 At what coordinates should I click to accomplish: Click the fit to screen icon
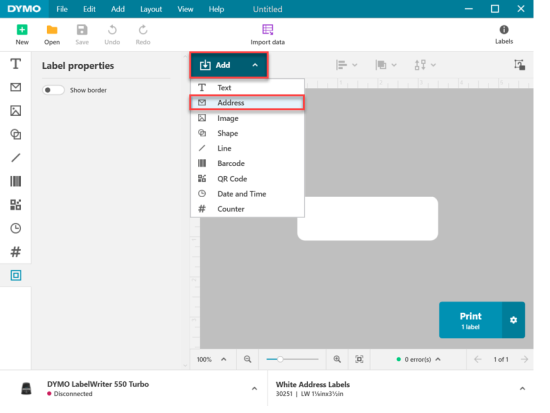click(x=359, y=359)
